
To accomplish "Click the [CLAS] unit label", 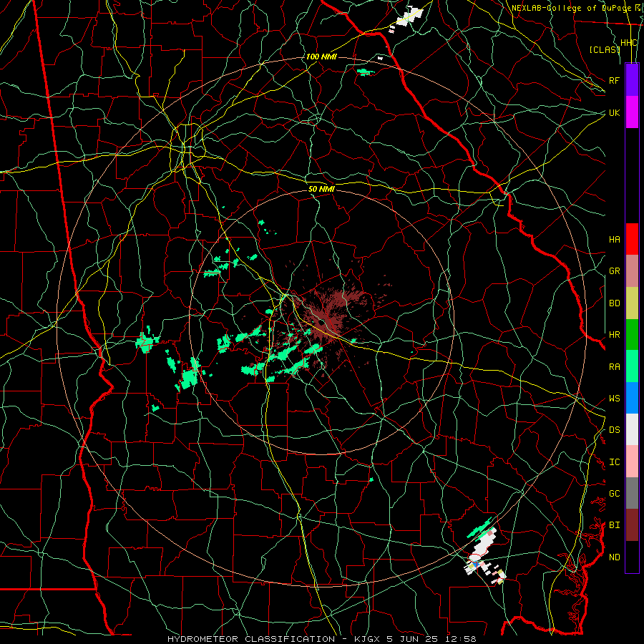I will [x=605, y=50].
